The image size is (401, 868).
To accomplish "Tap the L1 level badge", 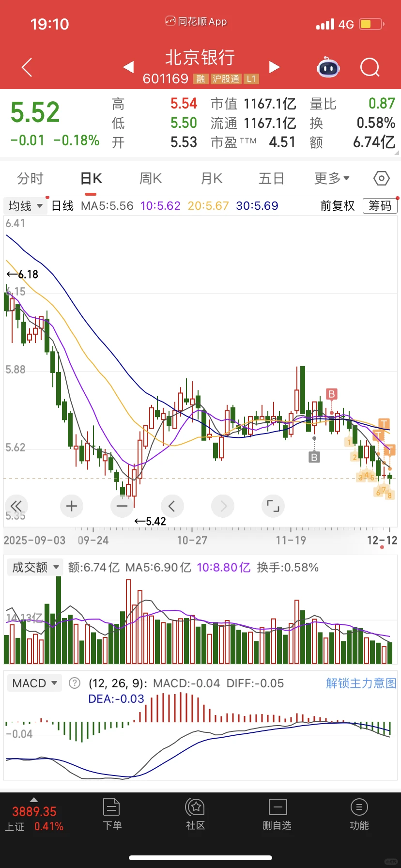I will pyautogui.click(x=251, y=79).
